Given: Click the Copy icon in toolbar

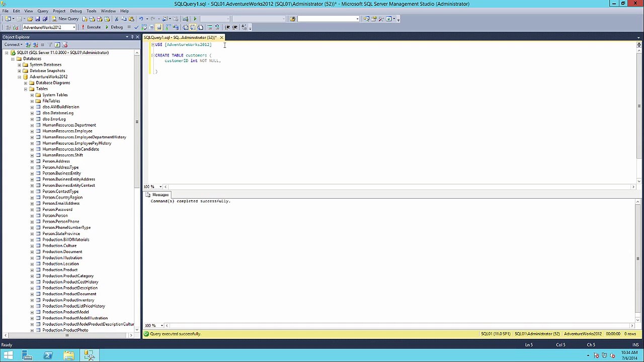Looking at the screenshot, I should click(x=124, y=19).
